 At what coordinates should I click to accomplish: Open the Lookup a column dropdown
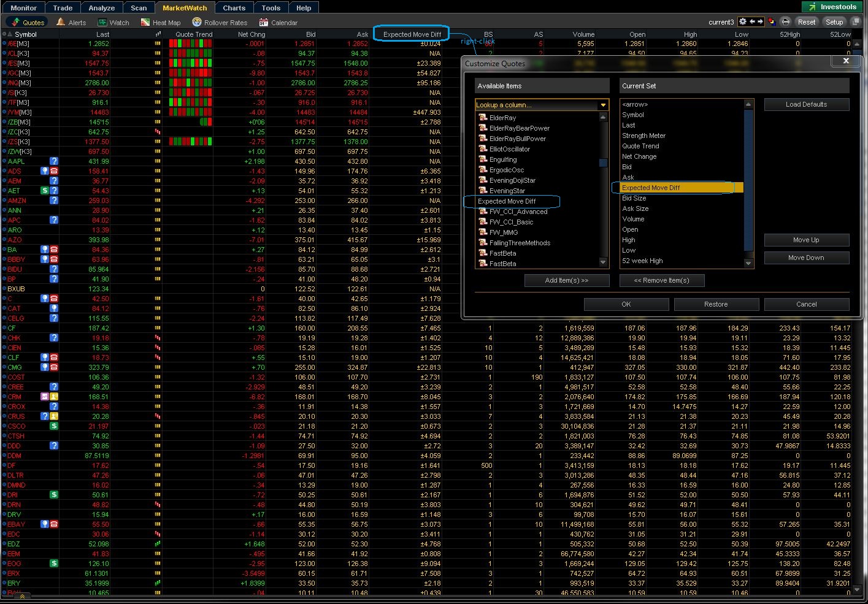tap(603, 105)
